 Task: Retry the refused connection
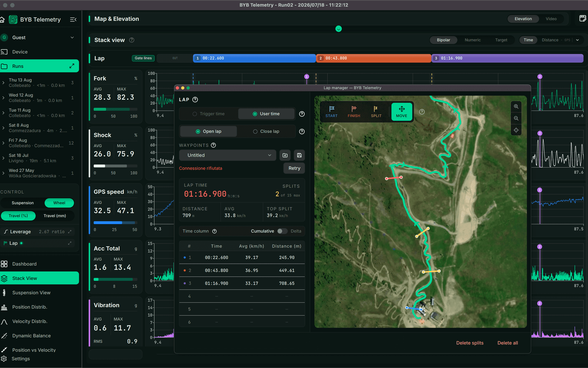coord(294,168)
